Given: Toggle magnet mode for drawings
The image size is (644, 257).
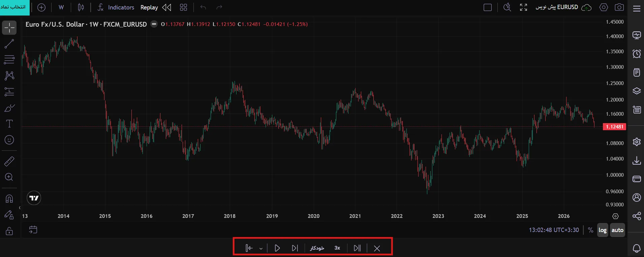Looking at the screenshot, I should click(9, 199).
